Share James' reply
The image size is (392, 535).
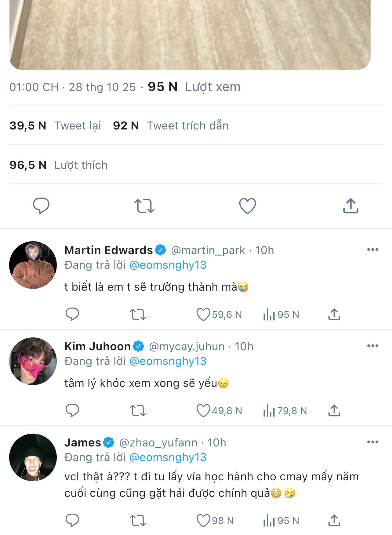pyautogui.click(x=334, y=520)
